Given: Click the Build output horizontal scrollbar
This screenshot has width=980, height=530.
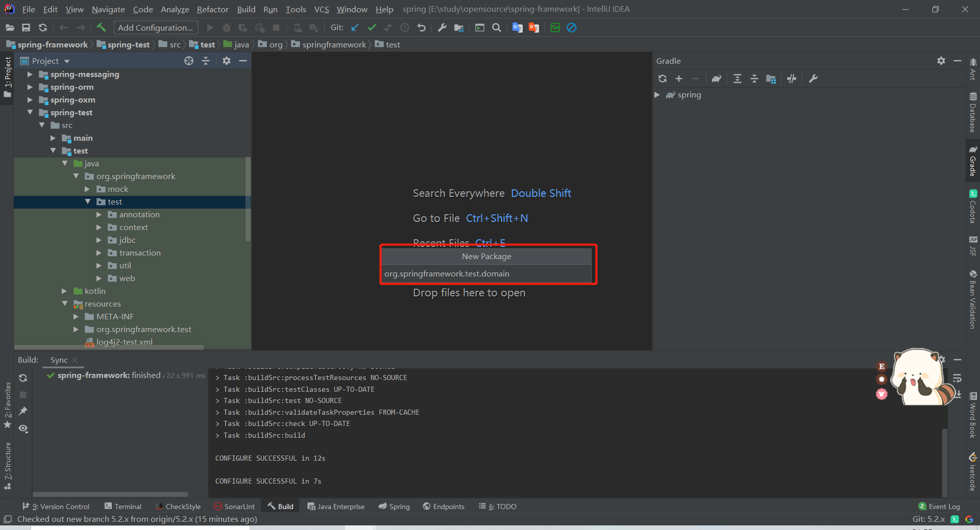Looking at the screenshot, I should [110, 494].
